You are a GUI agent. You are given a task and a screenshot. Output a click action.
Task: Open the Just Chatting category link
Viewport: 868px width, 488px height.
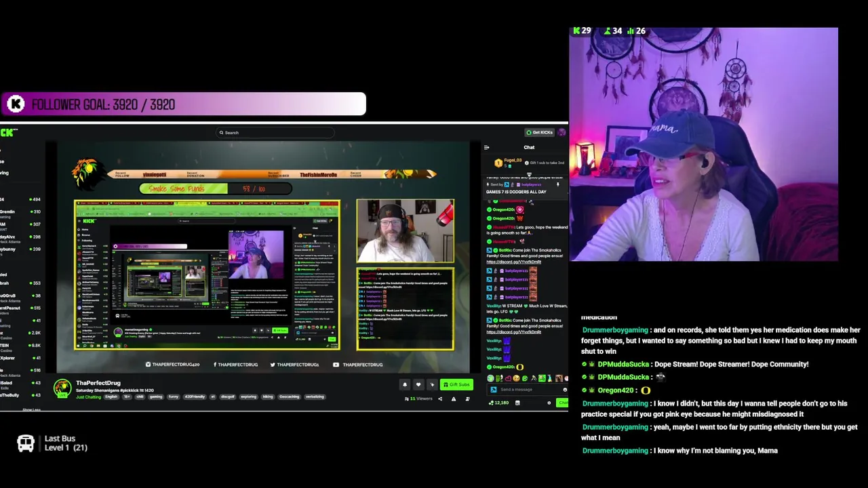coord(88,396)
